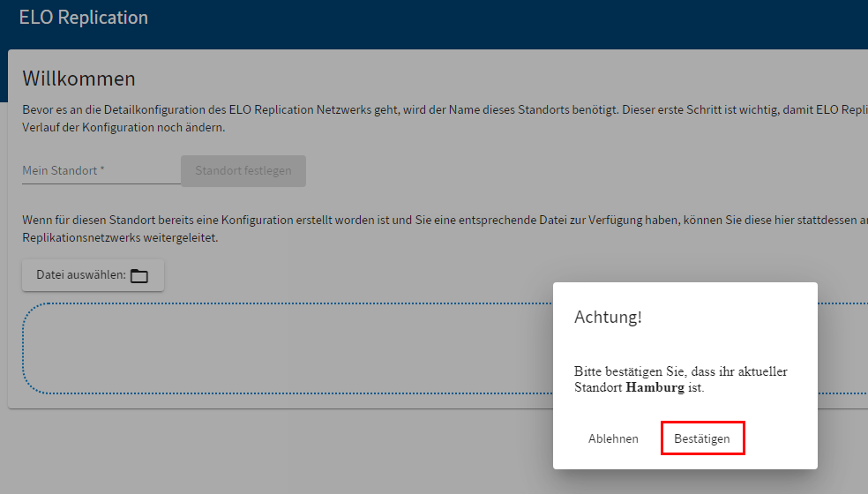This screenshot has height=494, width=868.
Task: Click the Achtung! dialog title
Action: (608, 317)
